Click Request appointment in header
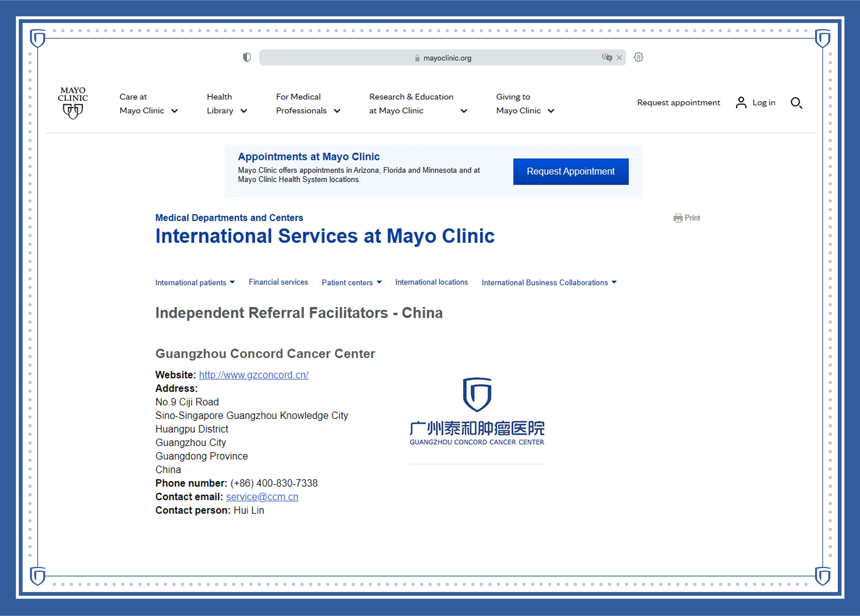The image size is (860, 616). click(x=678, y=103)
